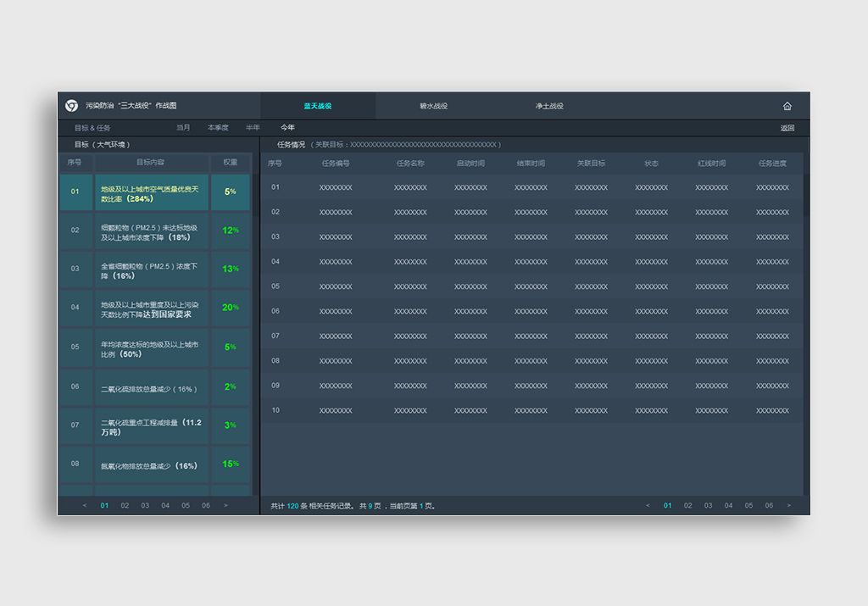Select the 蓝天战役 tab
Screen dimensions: 868x606
click(318, 106)
